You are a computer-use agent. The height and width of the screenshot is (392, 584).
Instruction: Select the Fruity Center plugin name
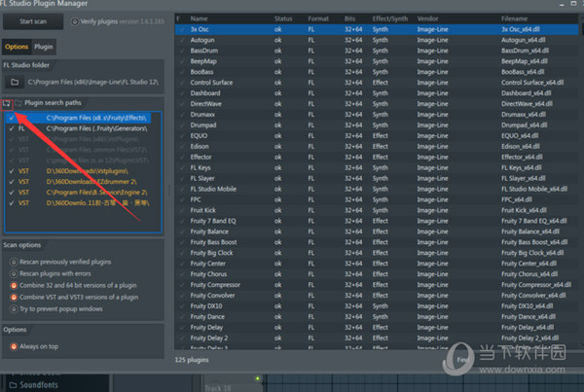click(x=208, y=264)
